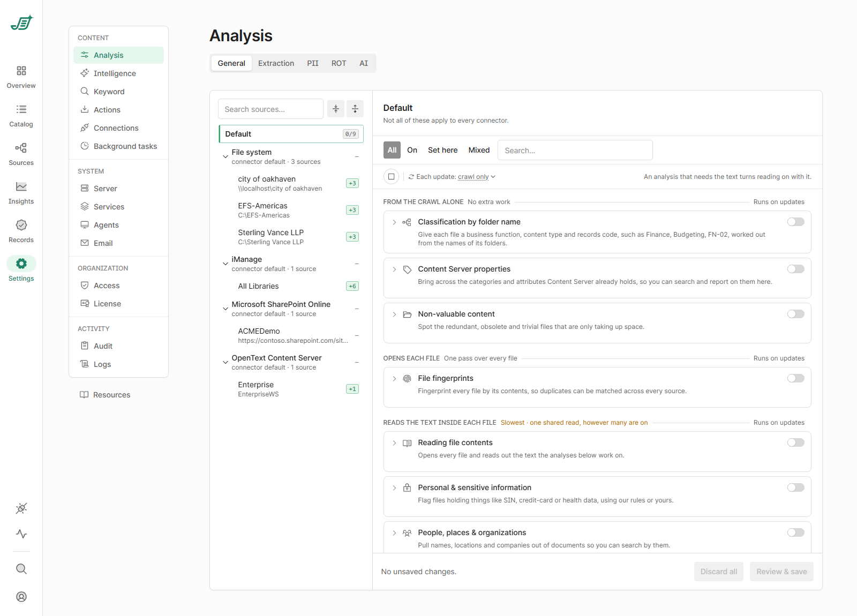Click the Settings gear icon
857x616 pixels.
coord(21,264)
